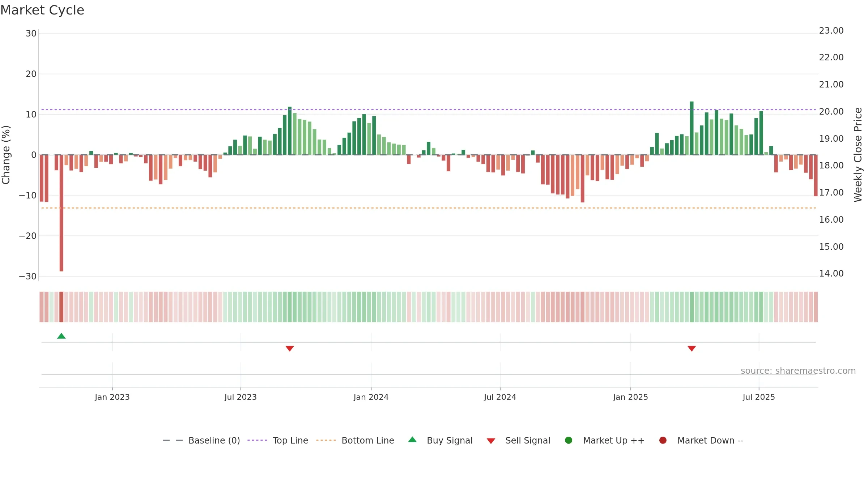Toggle the Market Up ++ legend entry
Screen dimensions: 868x488
point(605,440)
